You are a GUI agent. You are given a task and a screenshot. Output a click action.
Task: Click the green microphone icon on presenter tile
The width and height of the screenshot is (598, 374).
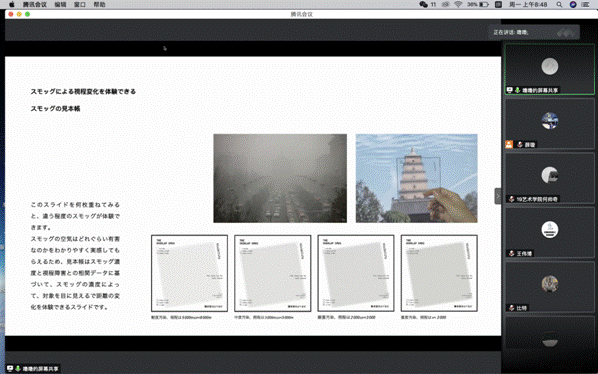coord(518,90)
